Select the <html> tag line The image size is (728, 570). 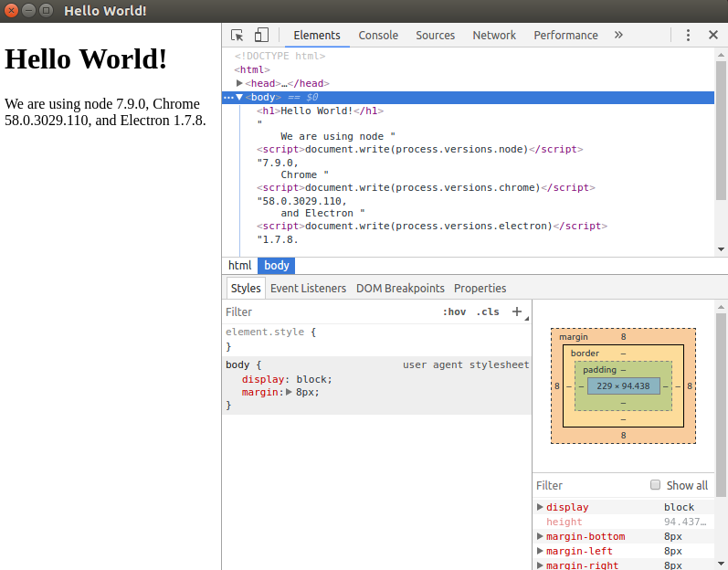click(252, 69)
